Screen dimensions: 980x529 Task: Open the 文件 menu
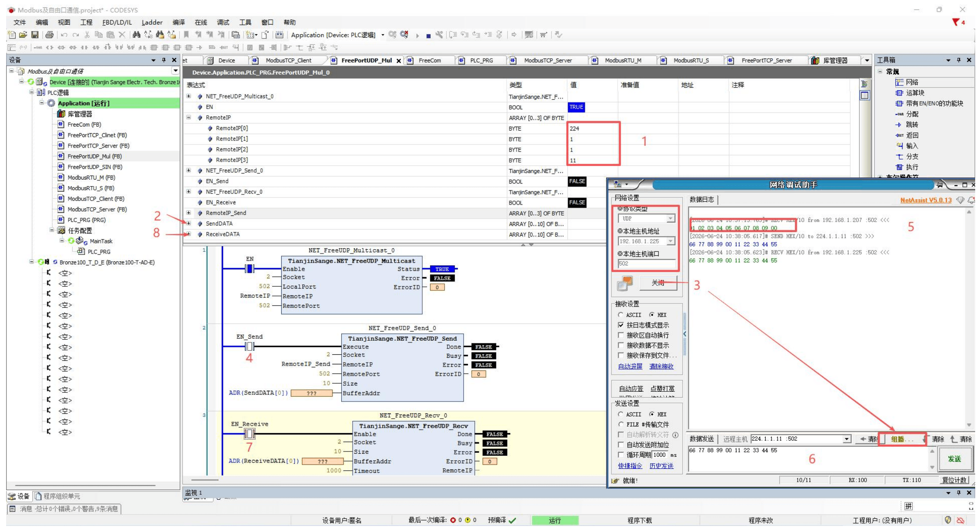click(20, 22)
